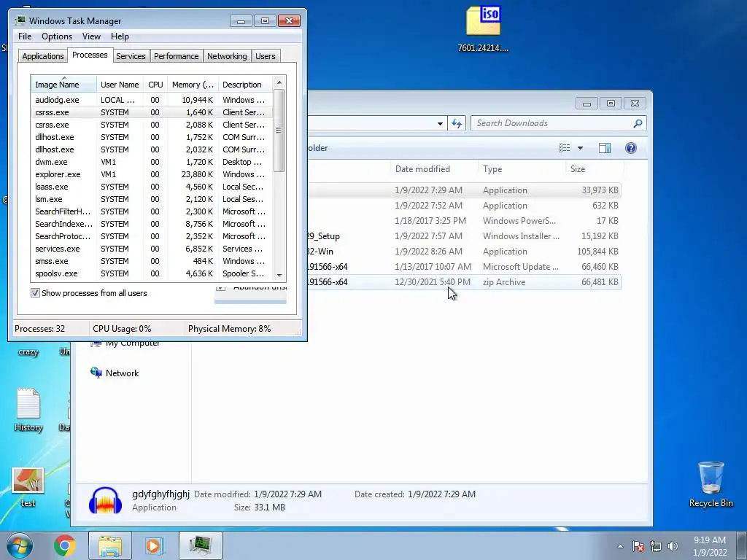The image size is (747, 560).
Task: Select the History text file on desktop
Action: (28, 411)
